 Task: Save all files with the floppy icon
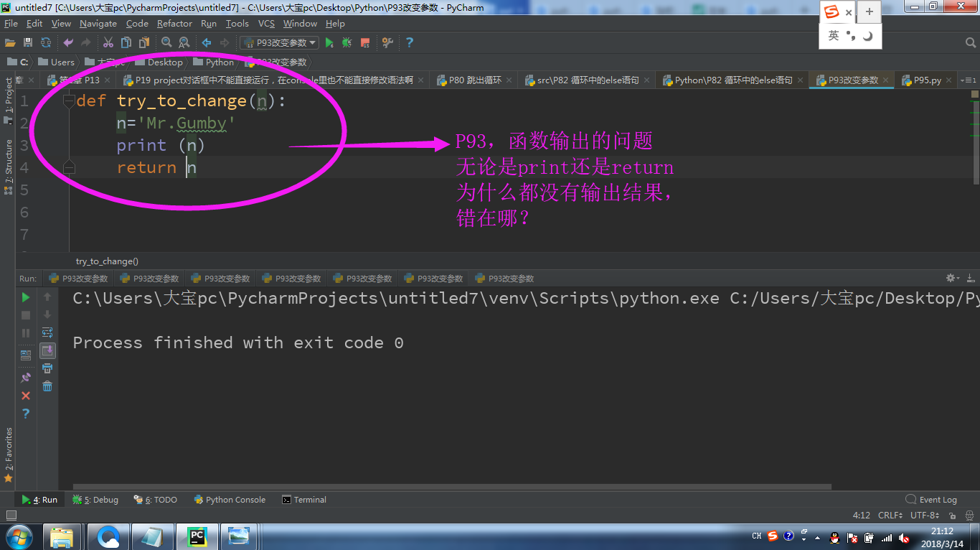pos(28,43)
